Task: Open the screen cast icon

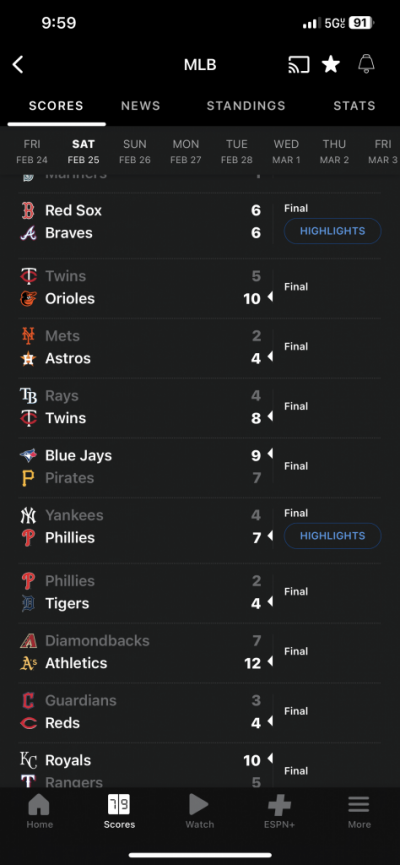Action: tap(298, 65)
